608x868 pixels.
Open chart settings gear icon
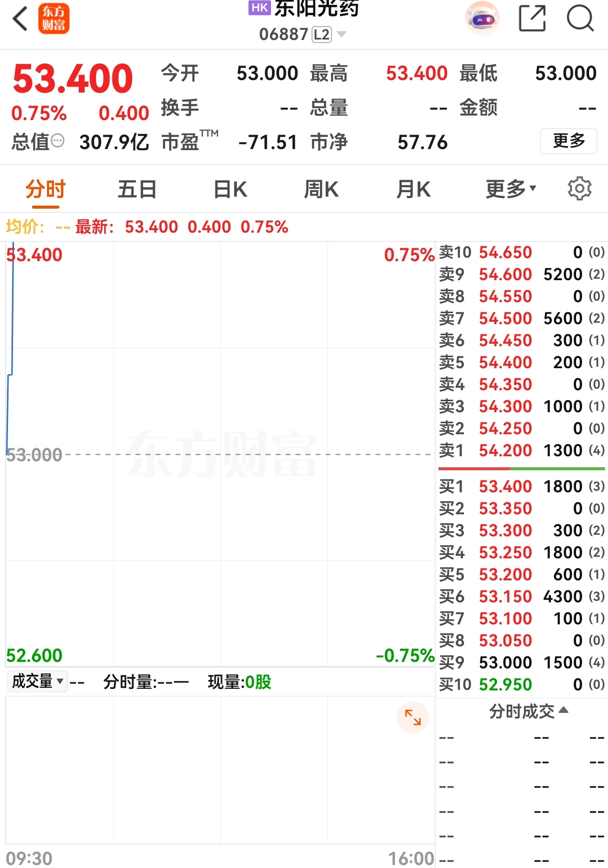[579, 189]
